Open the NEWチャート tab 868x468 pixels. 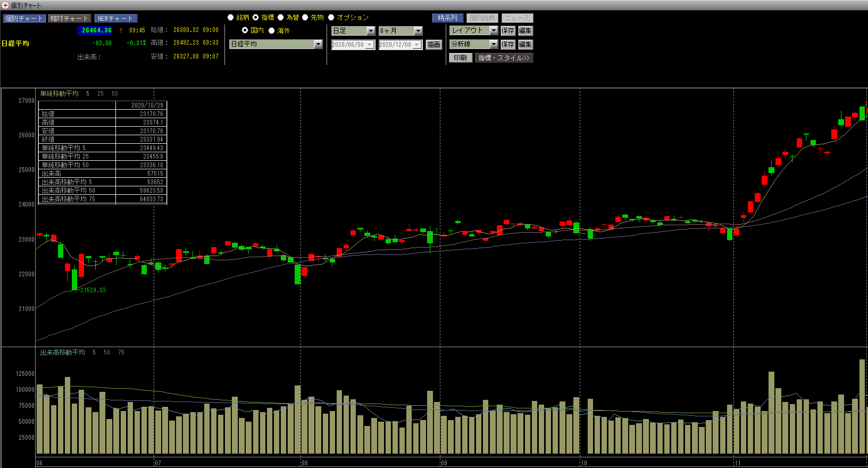click(115, 18)
